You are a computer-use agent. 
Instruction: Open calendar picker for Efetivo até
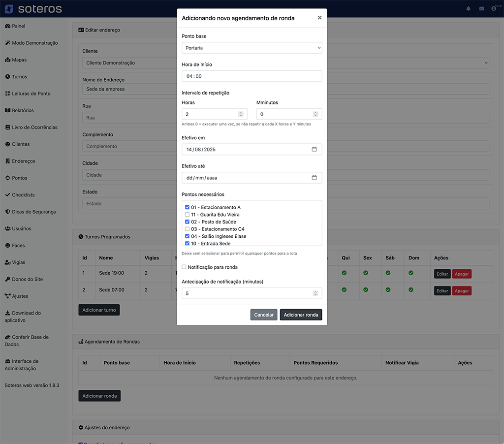point(314,178)
